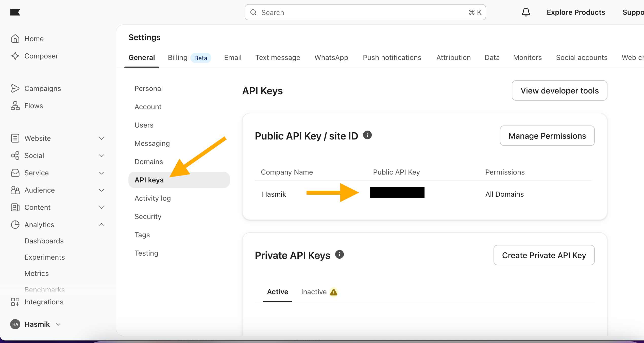Open the Attribution tab
The height and width of the screenshot is (343, 644).
click(453, 58)
